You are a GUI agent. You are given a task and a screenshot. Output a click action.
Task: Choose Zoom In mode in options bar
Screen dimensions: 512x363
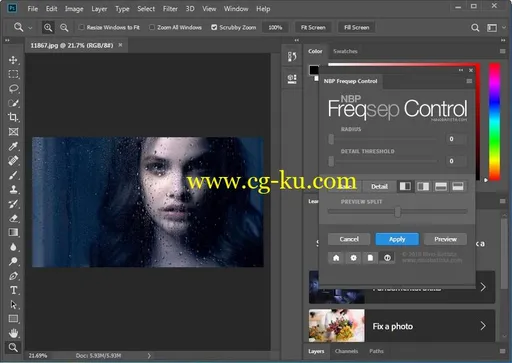coord(48,27)
